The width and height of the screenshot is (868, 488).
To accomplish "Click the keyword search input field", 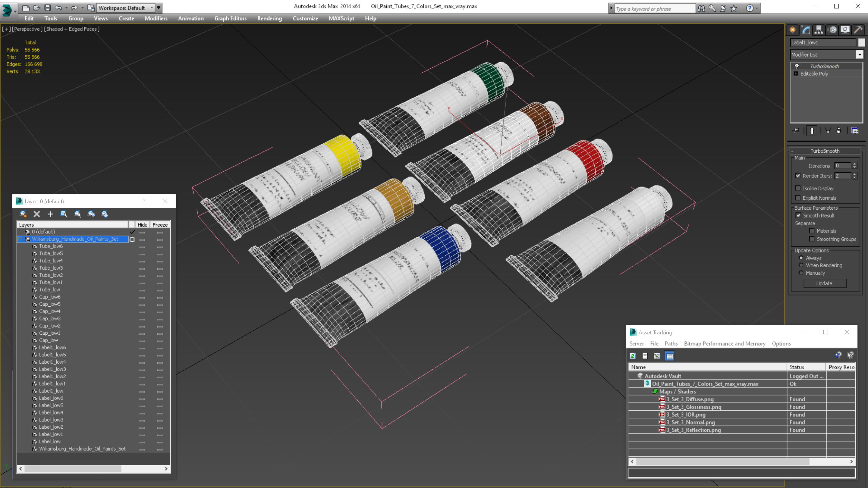I will point(655,9).
